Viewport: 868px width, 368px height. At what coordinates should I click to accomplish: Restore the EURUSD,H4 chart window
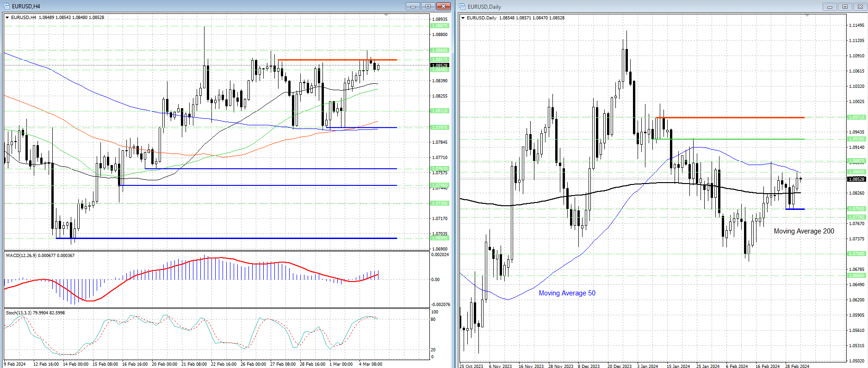428,6
